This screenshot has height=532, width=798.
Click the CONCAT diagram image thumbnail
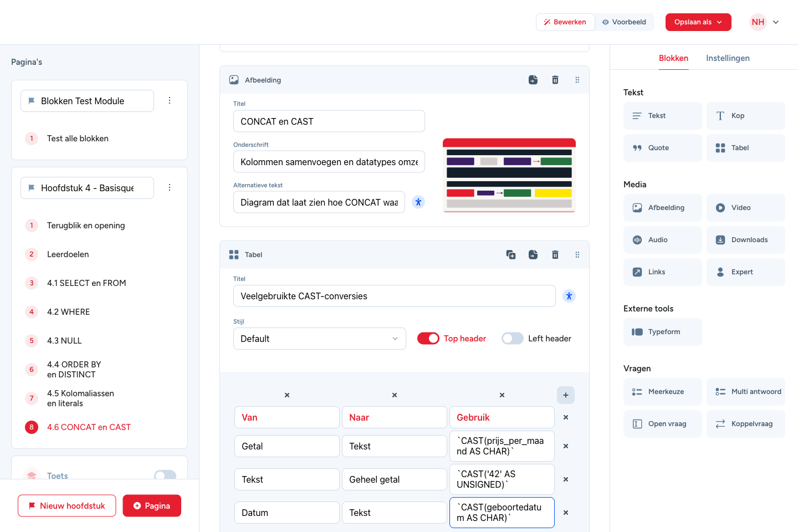[509, 175]
